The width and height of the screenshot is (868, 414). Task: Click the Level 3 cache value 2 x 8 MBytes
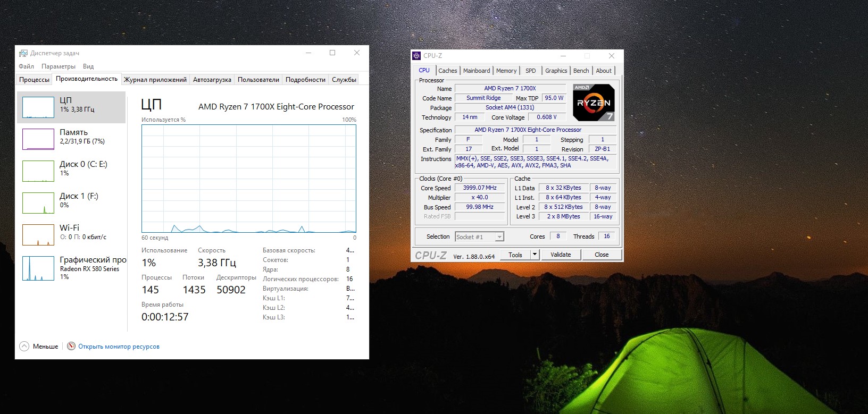[x=563, y=217]
